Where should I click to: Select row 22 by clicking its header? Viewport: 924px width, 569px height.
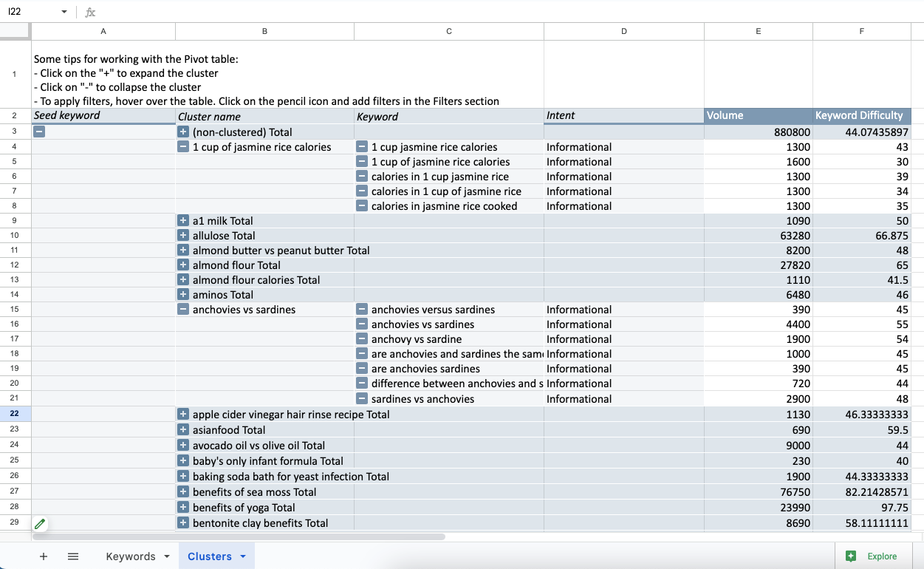(15, 414)
